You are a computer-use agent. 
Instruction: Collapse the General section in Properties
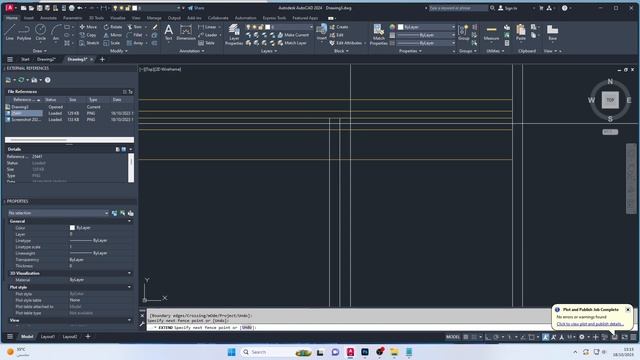(x=129, y=221)
